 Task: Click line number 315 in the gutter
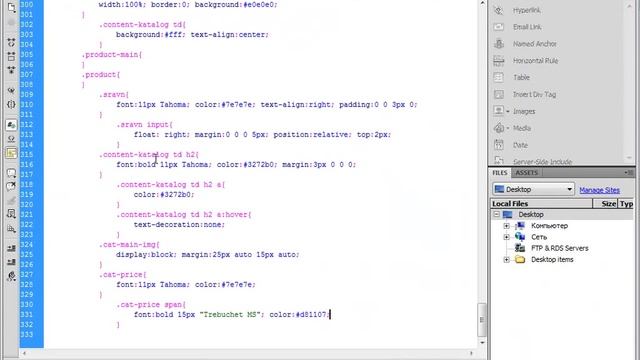point(27,155)
